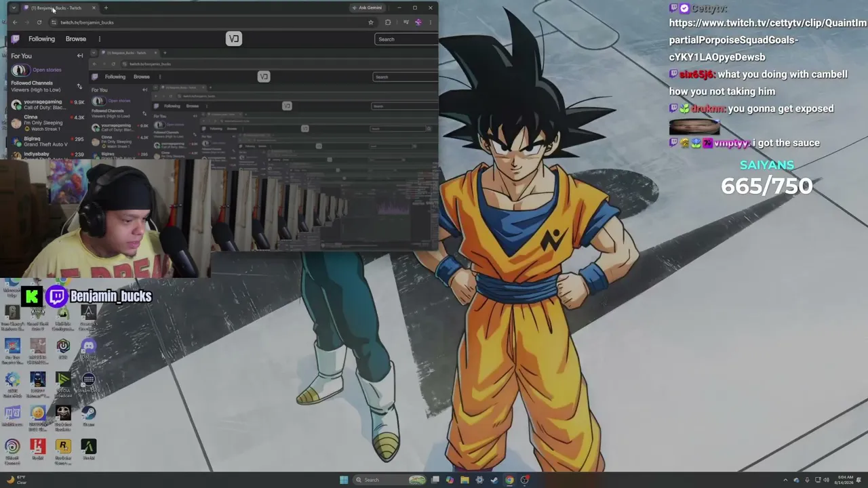Open the Twitch home logo in browser
868x488 pixels.
tap(15, 39)
